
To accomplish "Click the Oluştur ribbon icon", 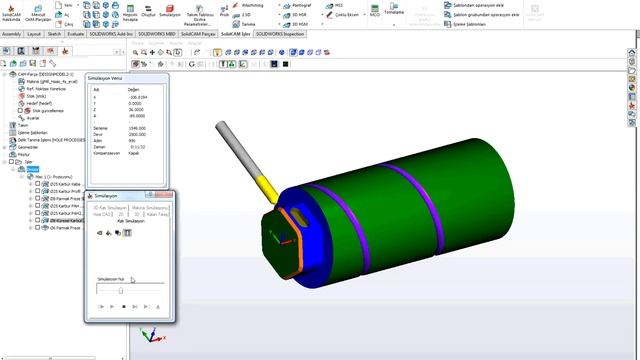I will coord(148,11).
